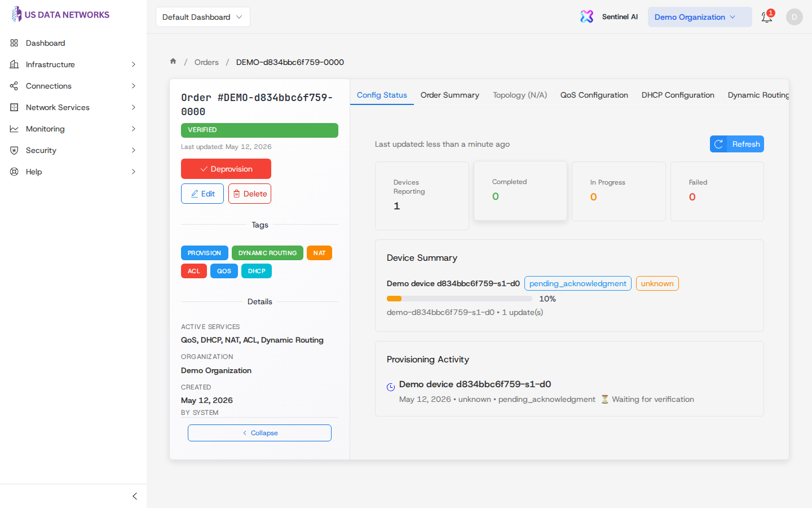
Task: Click the green VERIFIED status bar
Action: 259,130
